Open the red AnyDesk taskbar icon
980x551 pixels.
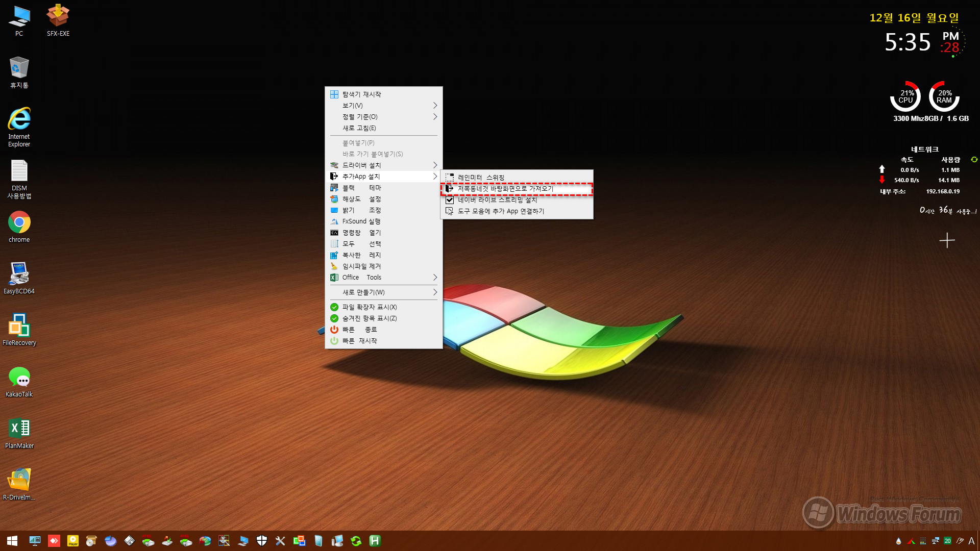tap(54, 541)
